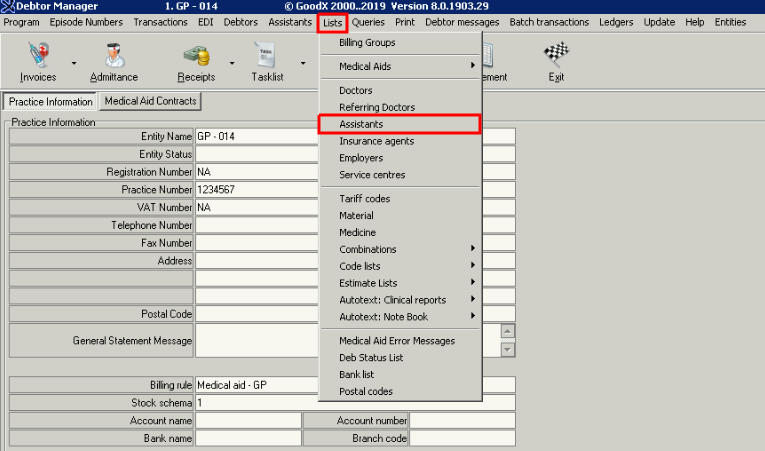Open the Print menu
765x451 pixels.
405,22
